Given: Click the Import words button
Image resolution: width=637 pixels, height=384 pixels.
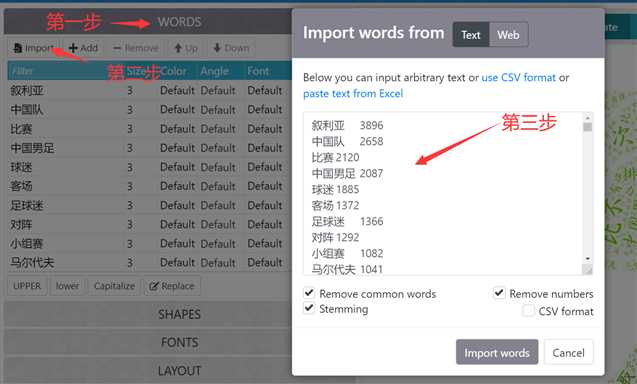Looking at the screenshot, I should pos(497,352).
